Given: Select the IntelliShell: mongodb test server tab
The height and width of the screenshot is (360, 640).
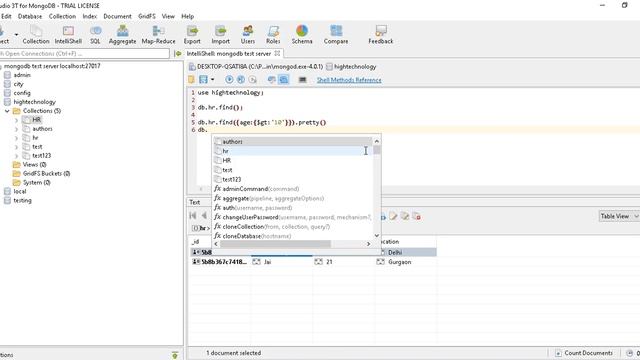Looking at the screenshot, I should tap(229, 54).
